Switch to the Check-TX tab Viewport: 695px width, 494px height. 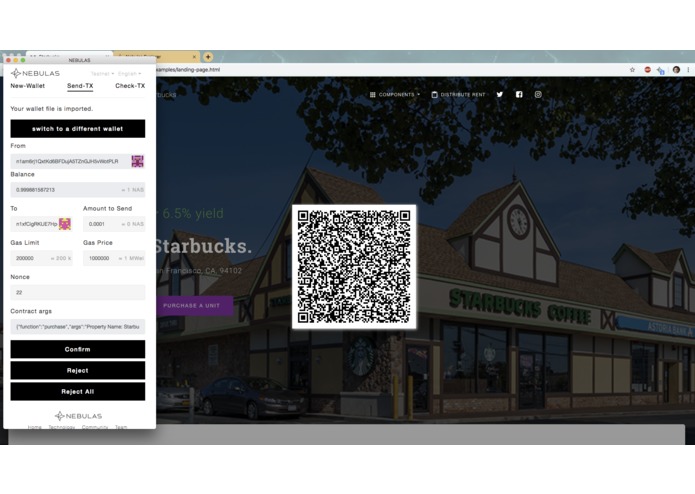click(x=130, y=86)
